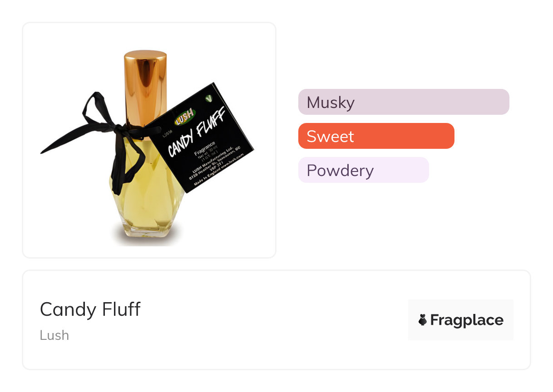553x392 pixels.
Task: Click the Sweet label text
Action: pos(330,137)
